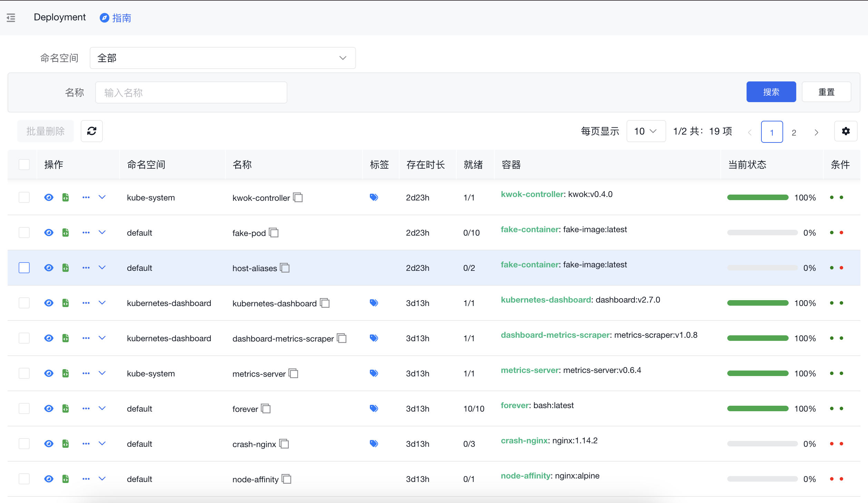Viewport: 868px width, 503px height.
Task: View kwok-controller deployment eye icon
Action: [49, 197]
